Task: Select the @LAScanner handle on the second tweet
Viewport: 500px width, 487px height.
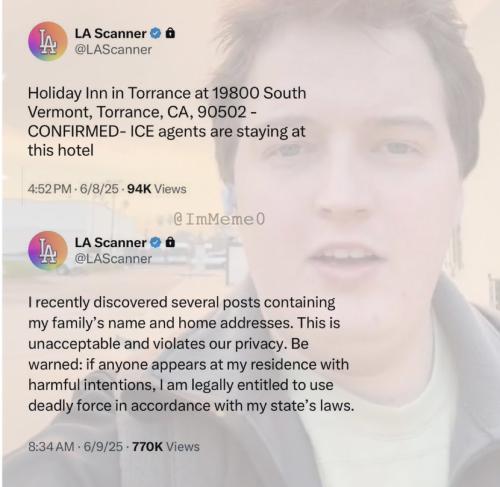Action: coord(113,259)
